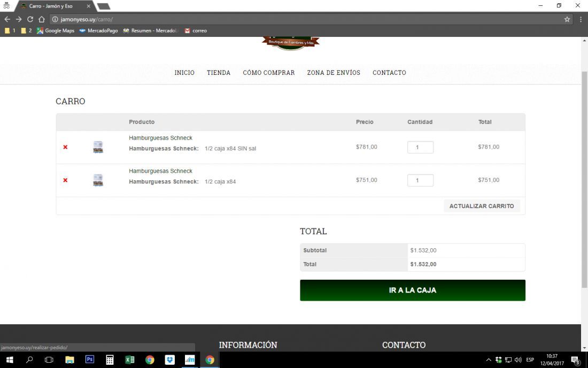Switch ESP keyboard language indicator
The height and width of the screenshot is (368, 588).
pos(530,360)
